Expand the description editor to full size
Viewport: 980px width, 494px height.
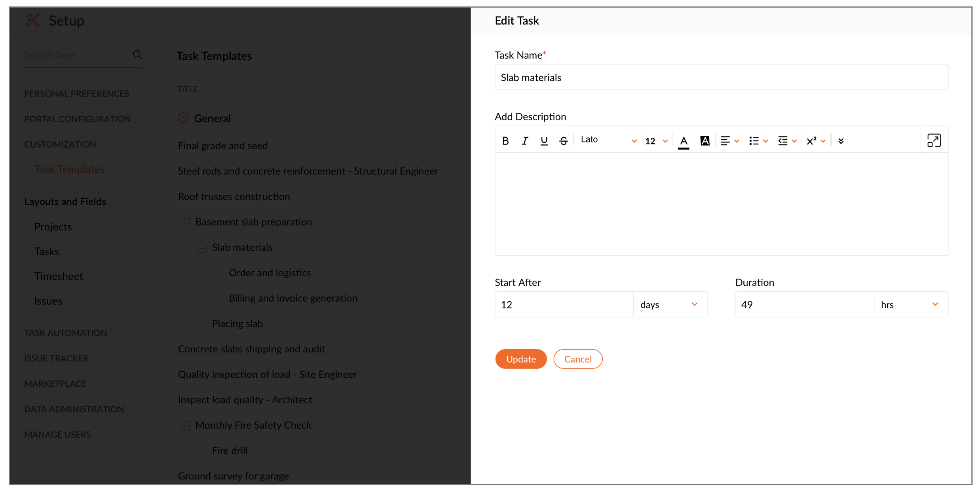[934, 141]
